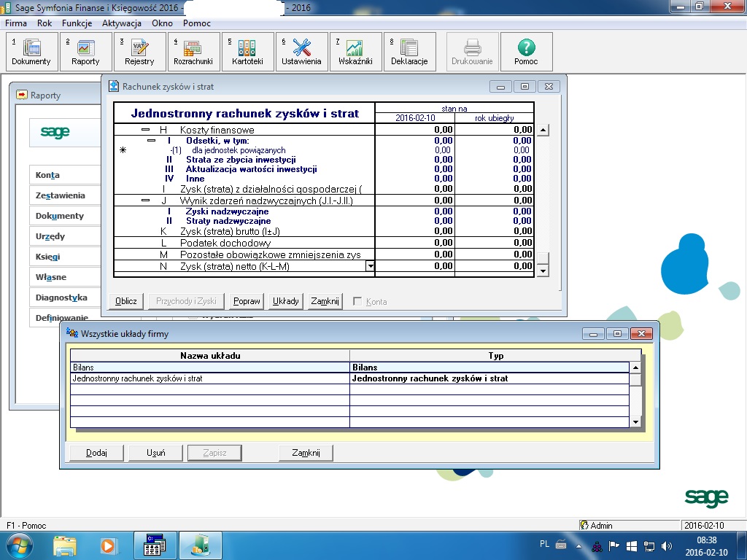
Task: Open the Aktywacja menu
Action: point(122,23)
